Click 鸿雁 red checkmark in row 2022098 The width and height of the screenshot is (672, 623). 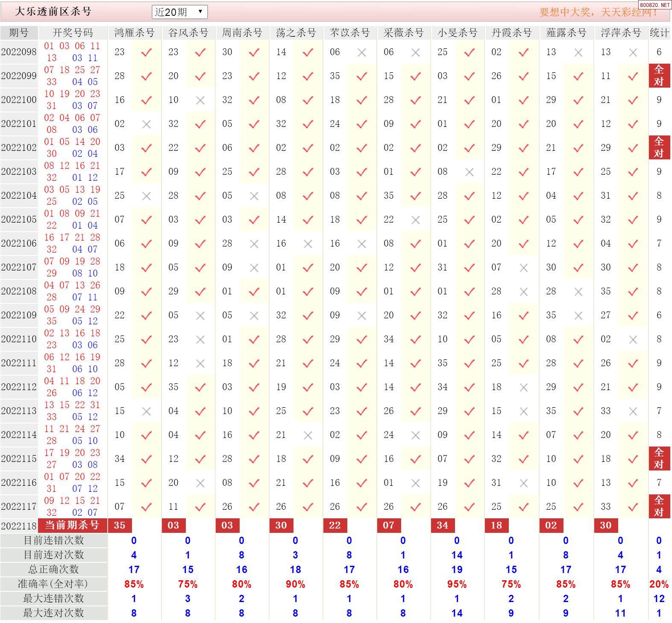click(x=147, y=52)
